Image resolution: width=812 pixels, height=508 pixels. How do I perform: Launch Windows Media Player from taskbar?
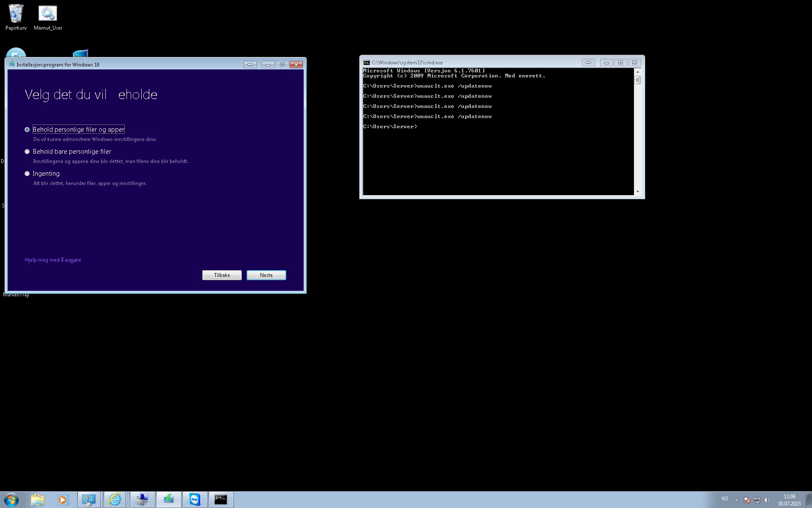tap(63, 500)
